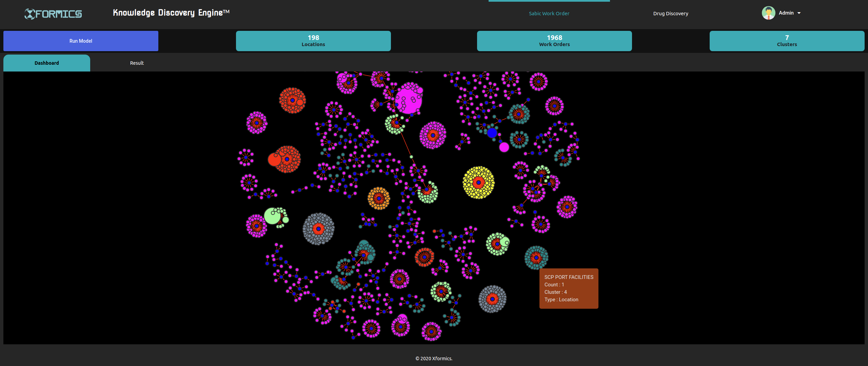Click the large orange cluster node

(x=379, y=199)
